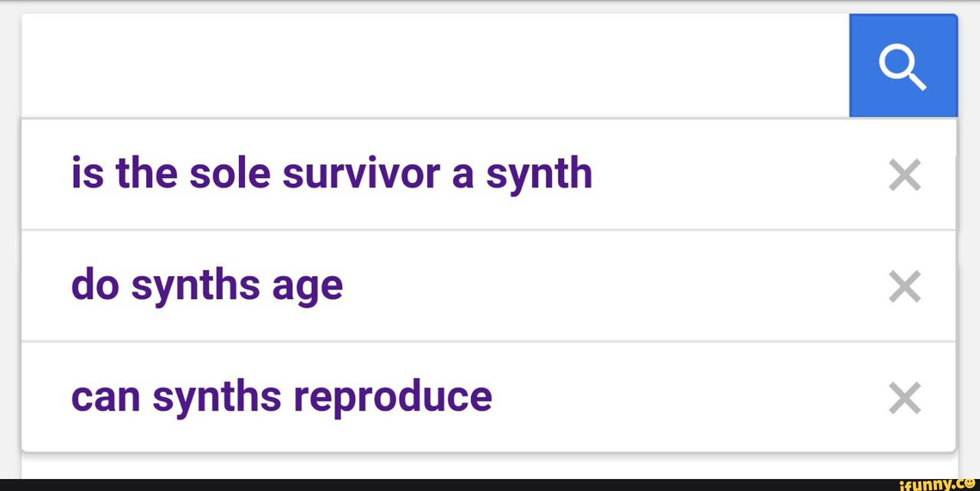The image size is (980, 491).
Task: Pick the last suggestion about synths reproducing
Action: tap(282, 396)
